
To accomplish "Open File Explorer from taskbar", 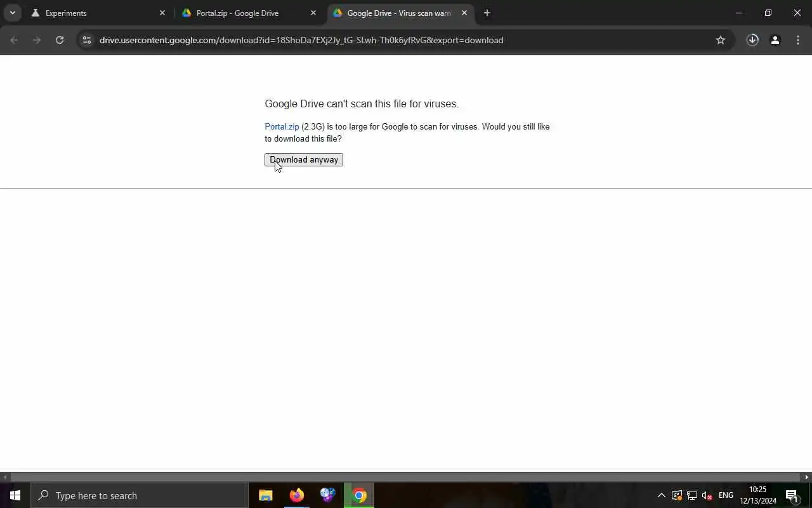I will pos(266,495).
